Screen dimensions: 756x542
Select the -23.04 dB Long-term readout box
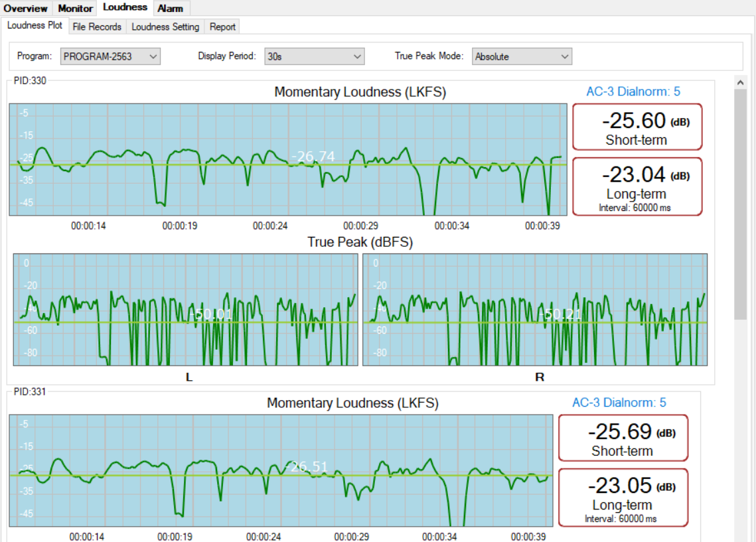click(x=637, y=186)
